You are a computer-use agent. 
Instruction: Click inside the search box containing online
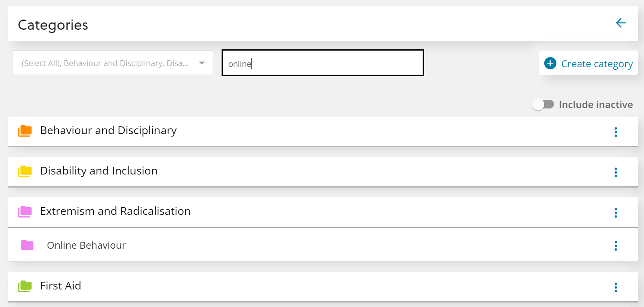(322, 63)
